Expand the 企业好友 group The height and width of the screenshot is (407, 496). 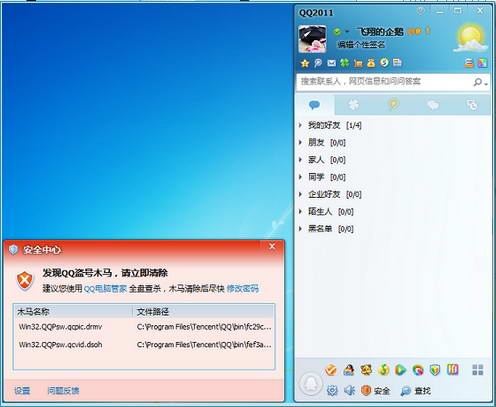(330, 194)
